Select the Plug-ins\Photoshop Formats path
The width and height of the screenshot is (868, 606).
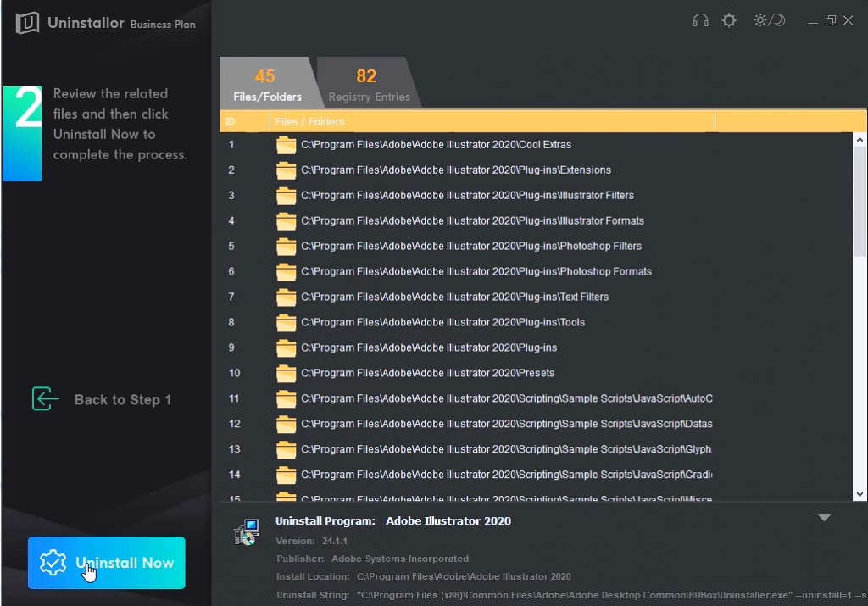click(476, 272)
